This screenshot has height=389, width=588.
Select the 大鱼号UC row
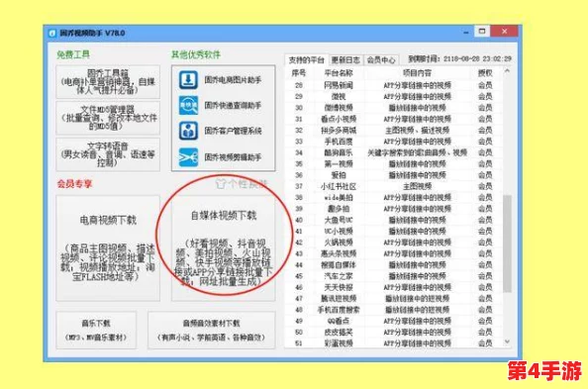394,220
